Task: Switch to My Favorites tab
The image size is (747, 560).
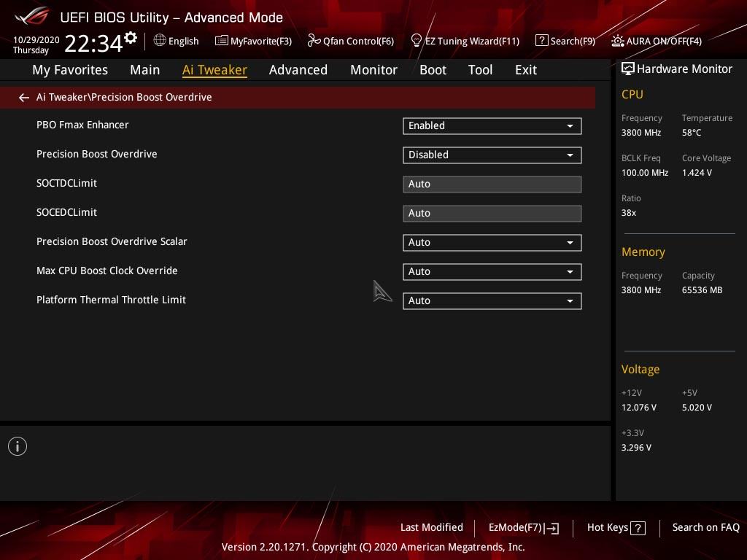Action: (70, 70)
